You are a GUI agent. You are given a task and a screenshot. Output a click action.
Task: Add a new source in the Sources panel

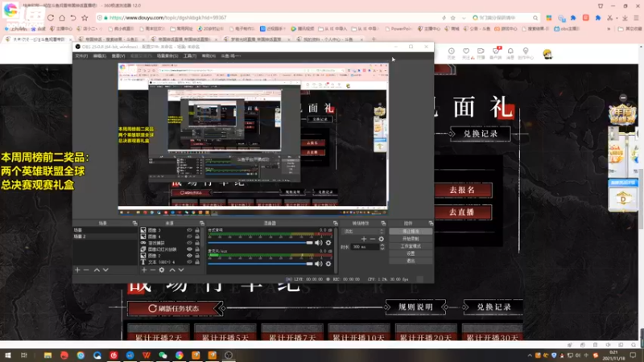(144, 270)
